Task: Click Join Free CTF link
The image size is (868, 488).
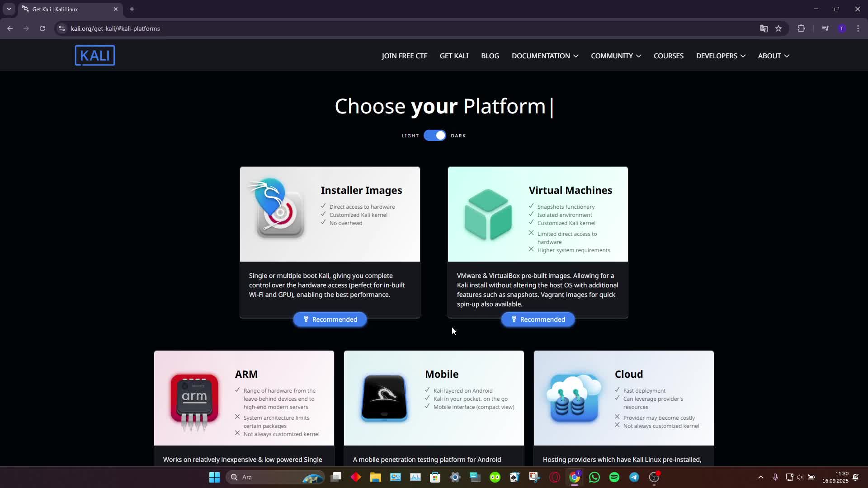Action: click(404, 56)
